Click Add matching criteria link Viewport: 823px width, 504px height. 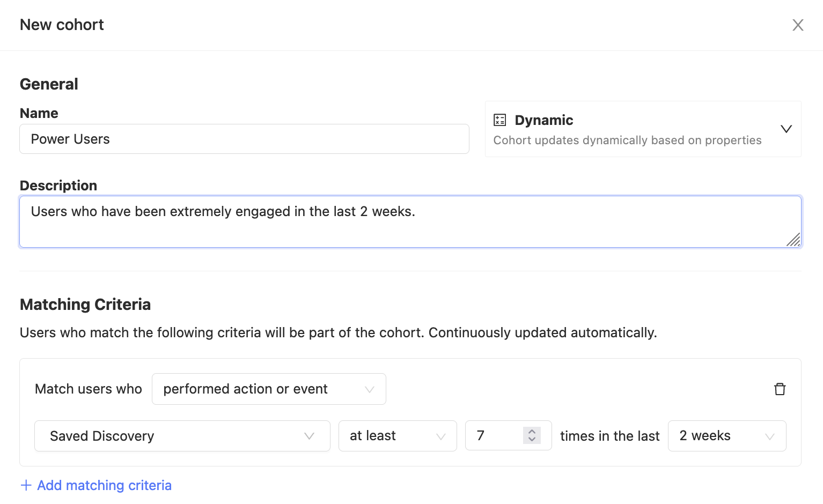pos(96,485)
